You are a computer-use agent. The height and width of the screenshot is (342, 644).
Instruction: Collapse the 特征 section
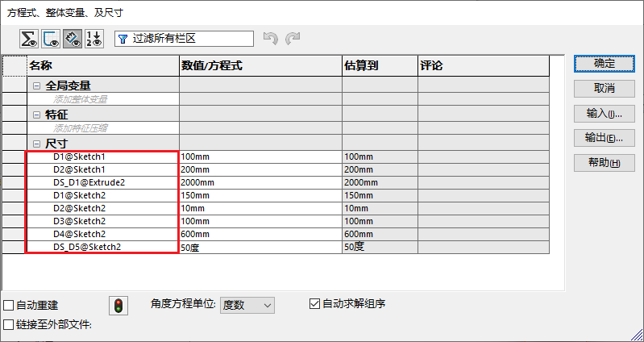37,115
